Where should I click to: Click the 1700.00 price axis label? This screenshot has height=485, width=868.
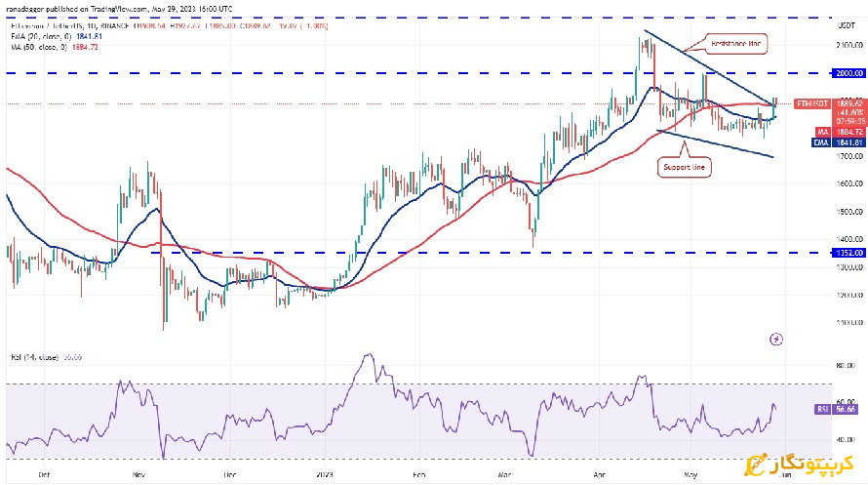[x=849, y=157]
